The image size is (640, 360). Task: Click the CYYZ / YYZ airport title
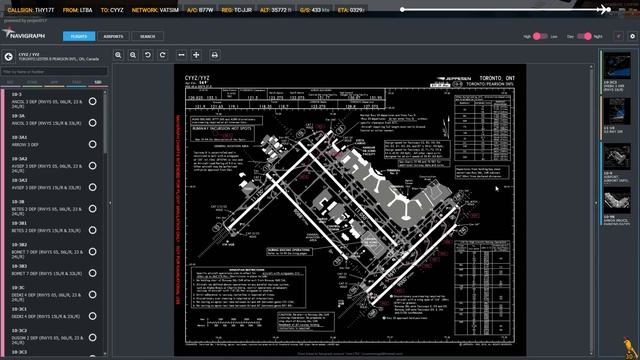click(x=29, y=54)
